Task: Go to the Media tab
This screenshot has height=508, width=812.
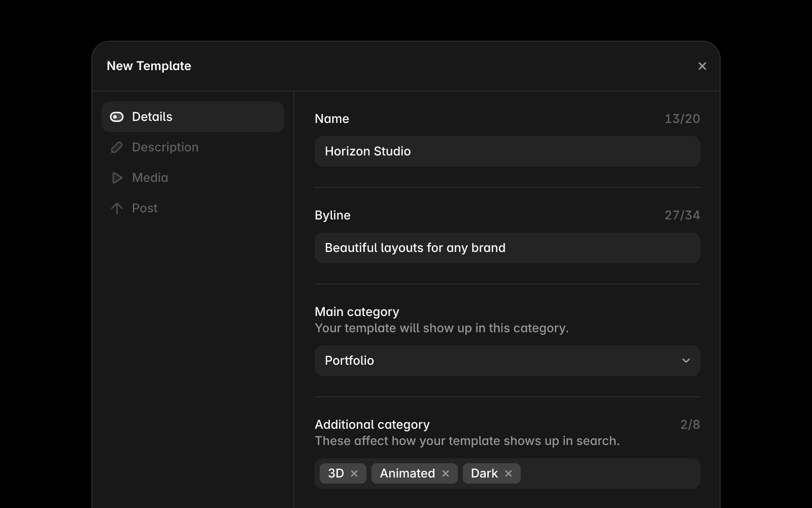Action: click(x=193, y=178)
